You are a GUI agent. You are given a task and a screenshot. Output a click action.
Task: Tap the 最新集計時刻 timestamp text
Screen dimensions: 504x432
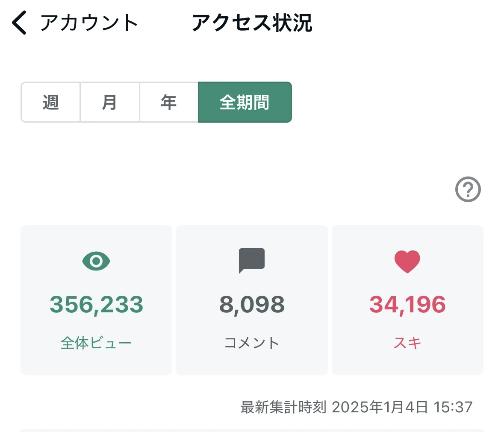[357, 407]
